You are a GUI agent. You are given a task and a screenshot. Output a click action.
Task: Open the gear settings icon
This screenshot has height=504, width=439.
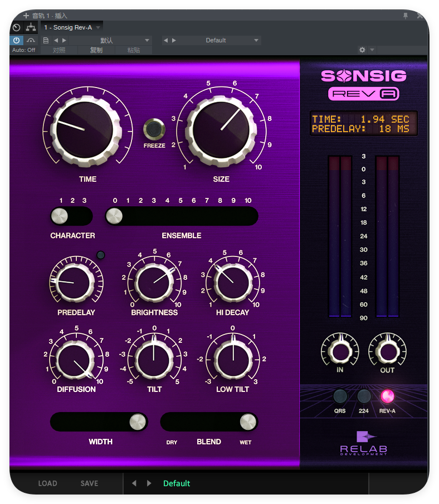[362, 50]
